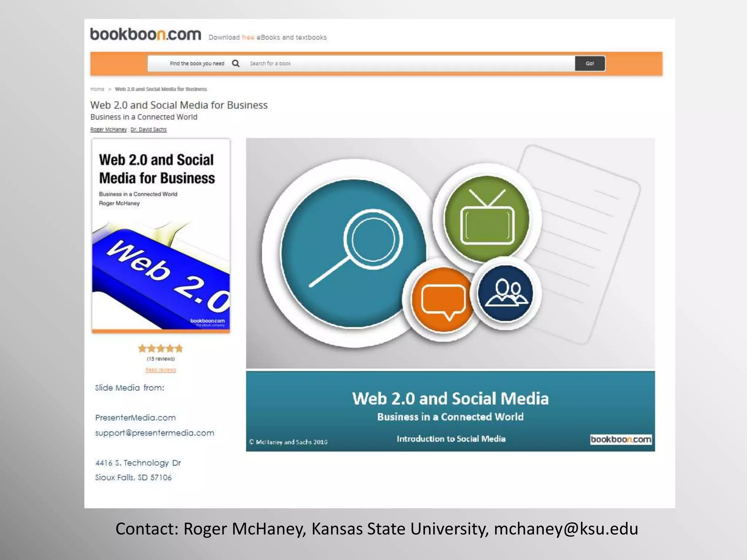Click the dark blue people icon
Screen dimensions: 747x560
pyautogui.click(x=505, y=293)
